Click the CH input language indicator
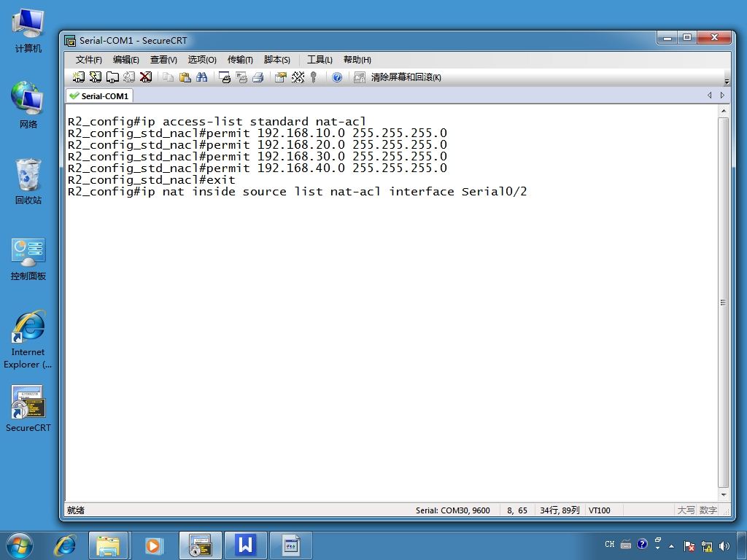The image size is (747, 560). 609,544
